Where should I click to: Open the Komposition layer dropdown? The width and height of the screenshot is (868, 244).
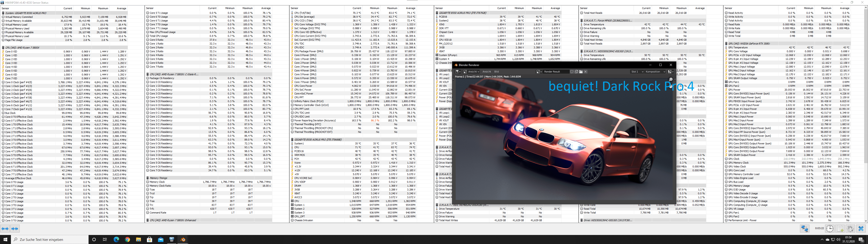click(x=655, y=71)
